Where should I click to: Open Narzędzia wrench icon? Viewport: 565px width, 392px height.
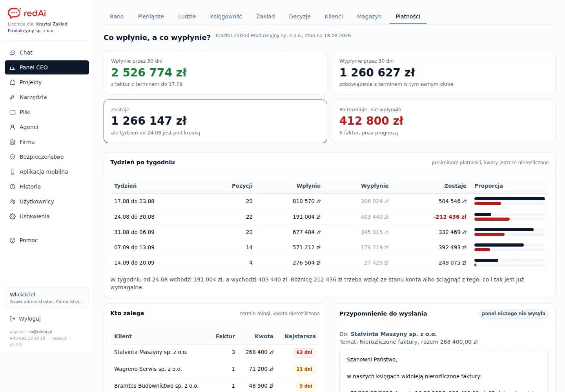[x=13, y=97]
